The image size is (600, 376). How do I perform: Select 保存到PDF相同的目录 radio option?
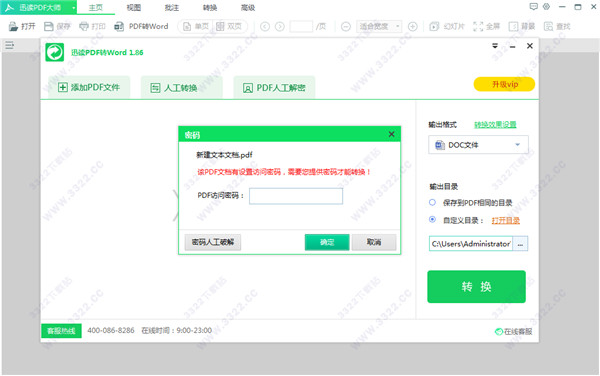pyautogui.click(x=432, y=202)
